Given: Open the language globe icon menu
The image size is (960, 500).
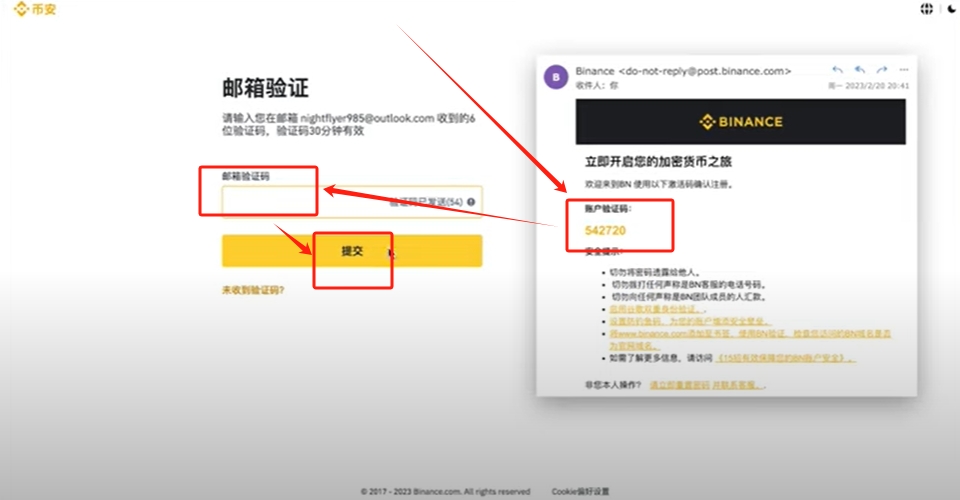Looking at the screenshot, I should click(x=926, y=9).
